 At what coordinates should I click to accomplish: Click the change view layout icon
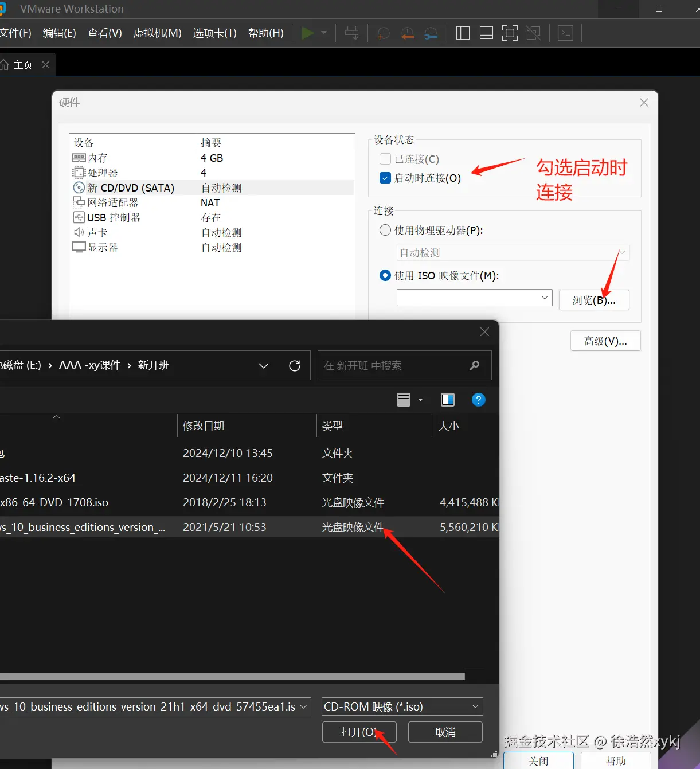pos(404,400)
